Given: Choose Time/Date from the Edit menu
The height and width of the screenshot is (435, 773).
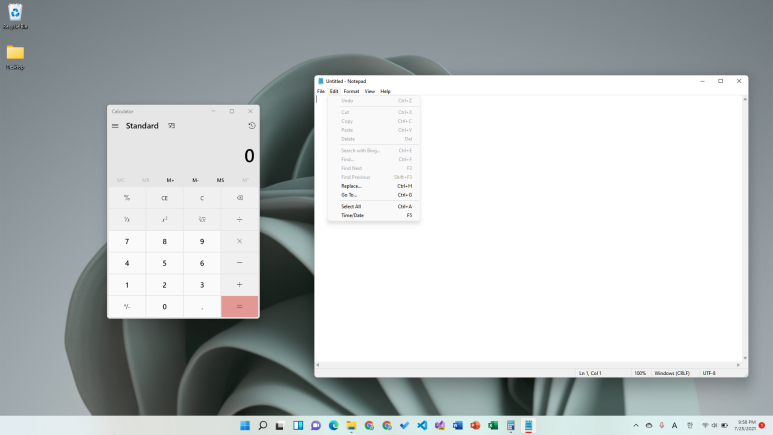Looking at the screenshot, I should (x=374, y=215).
